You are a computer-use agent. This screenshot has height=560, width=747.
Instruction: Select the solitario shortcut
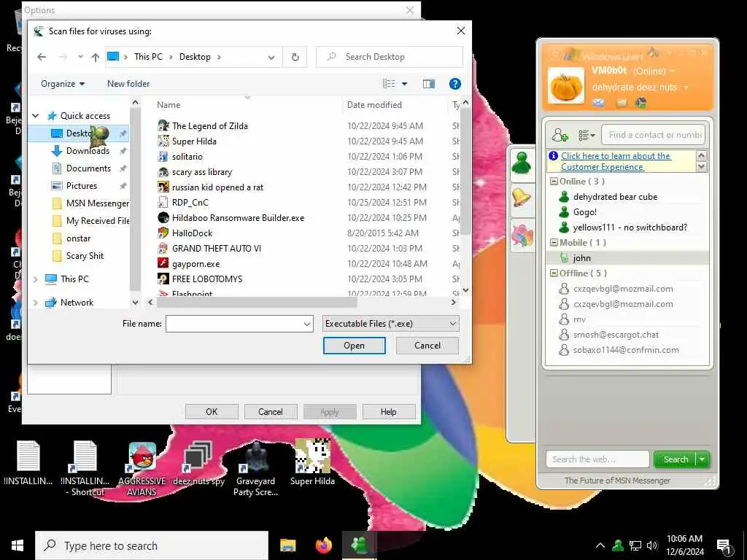pos(187,157)
